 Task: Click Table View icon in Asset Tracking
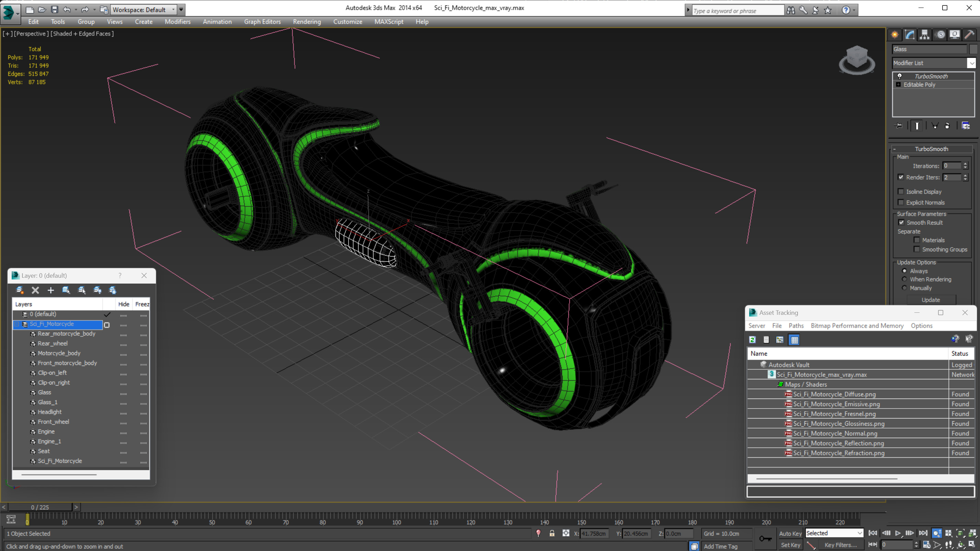coord(795,340)
